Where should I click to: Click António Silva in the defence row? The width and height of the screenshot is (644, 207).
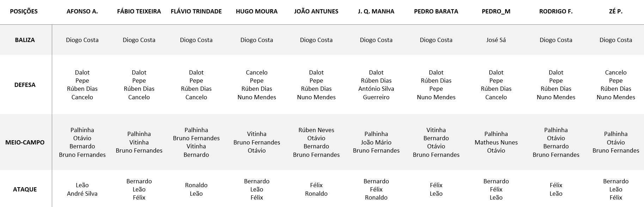pos(376,89)
